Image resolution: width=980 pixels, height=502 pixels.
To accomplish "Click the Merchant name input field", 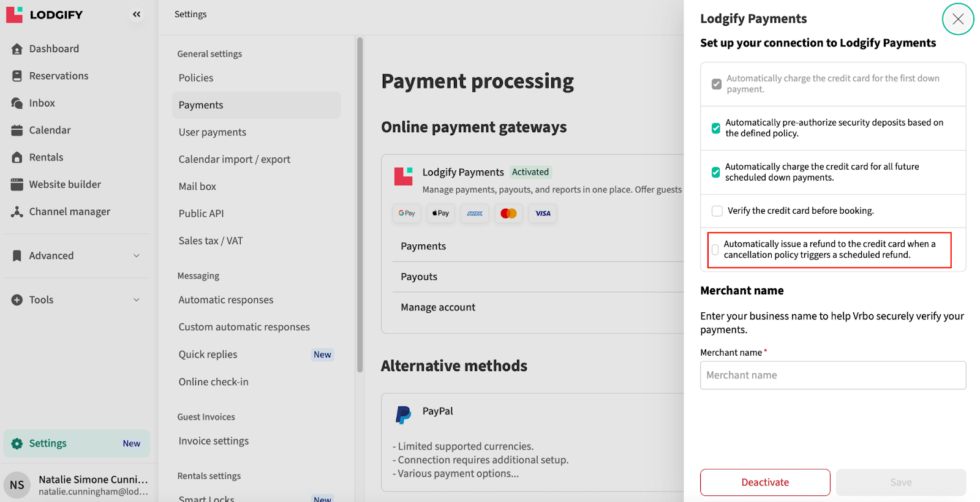I will pos(833,375).
